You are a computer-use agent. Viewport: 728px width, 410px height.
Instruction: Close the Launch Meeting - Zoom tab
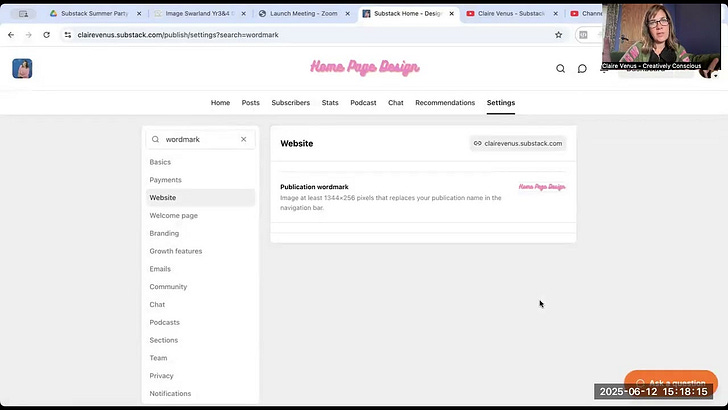(x=347, y=14)
